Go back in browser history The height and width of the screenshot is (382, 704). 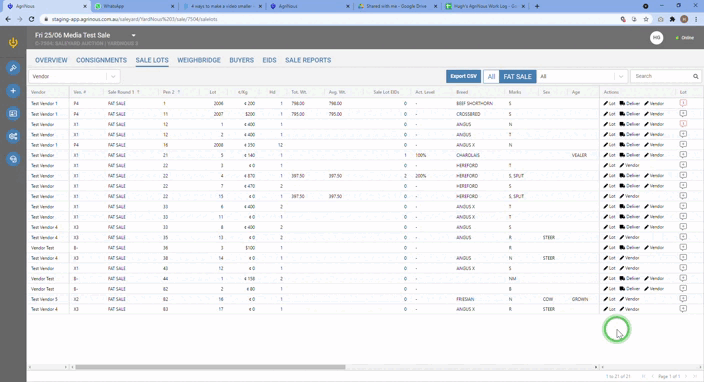point(8,19)
